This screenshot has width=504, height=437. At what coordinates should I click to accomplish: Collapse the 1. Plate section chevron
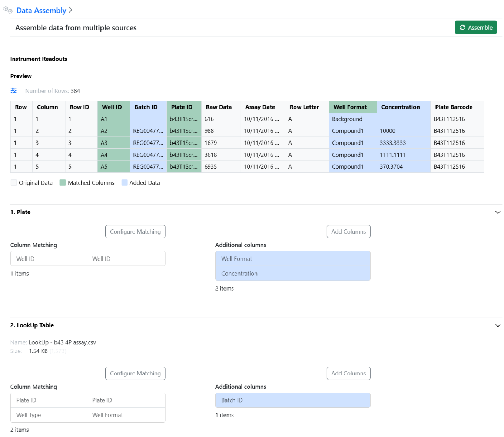coord(498,212)
